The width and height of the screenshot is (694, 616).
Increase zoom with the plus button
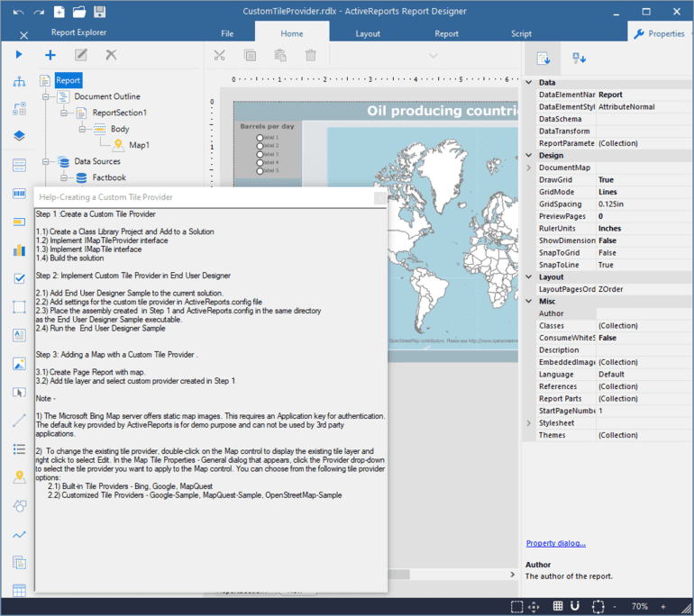coord(663,606)
